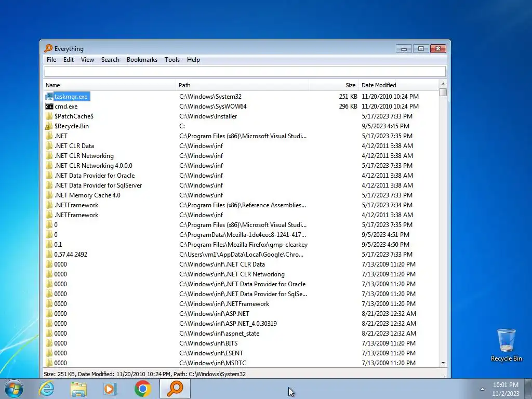Select 0000 folder in C:\Windows\inf\MSDTC
This screenshot has width=532, height=399.
60,363
